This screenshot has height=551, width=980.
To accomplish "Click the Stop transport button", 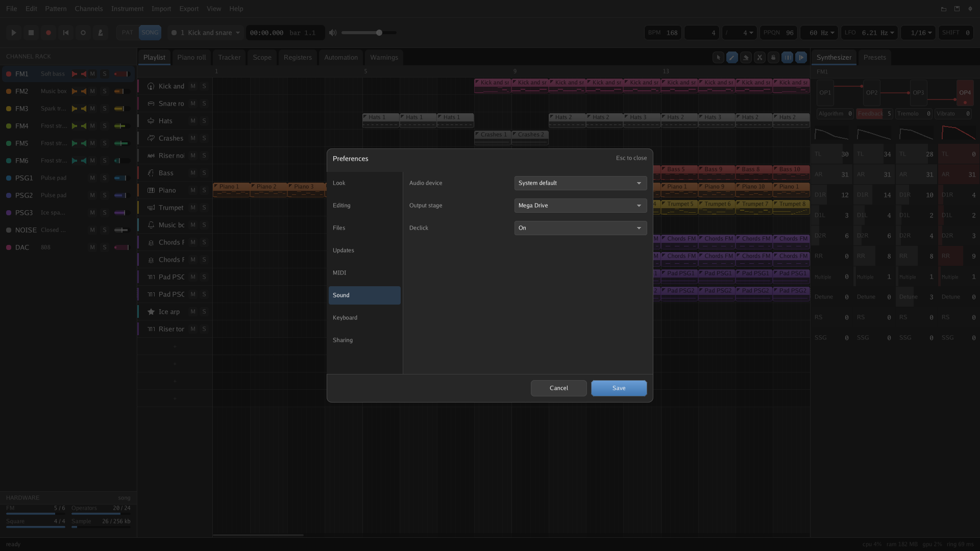I will [x=31, y=33].
